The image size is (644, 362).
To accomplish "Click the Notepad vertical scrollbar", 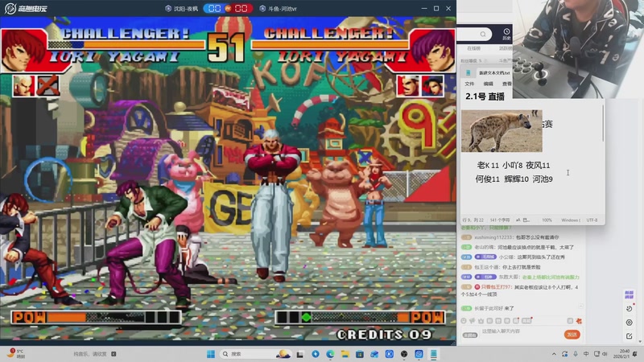I will 603,123.
